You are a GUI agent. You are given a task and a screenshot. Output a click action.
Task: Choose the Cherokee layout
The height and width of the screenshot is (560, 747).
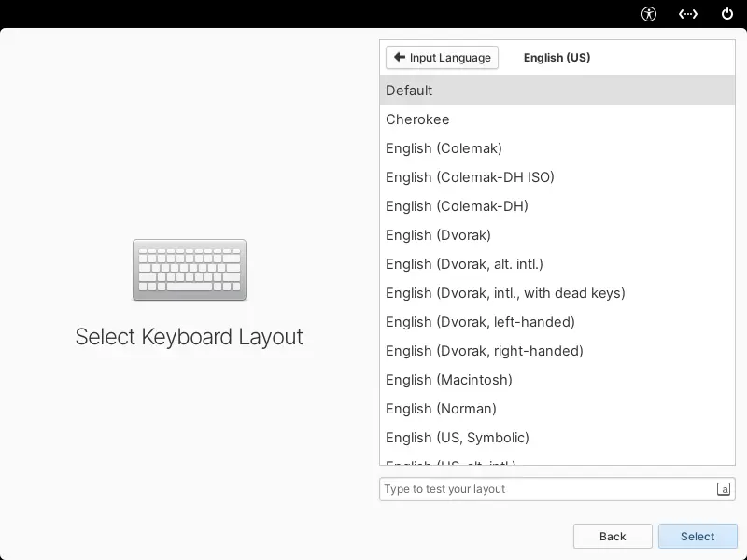point(557,119)
